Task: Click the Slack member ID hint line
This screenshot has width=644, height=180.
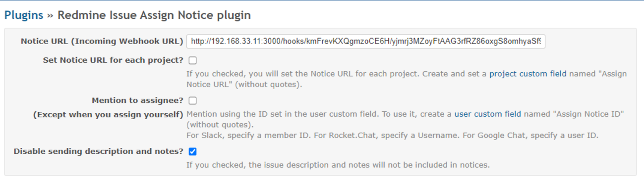Action: pos(393,135)
